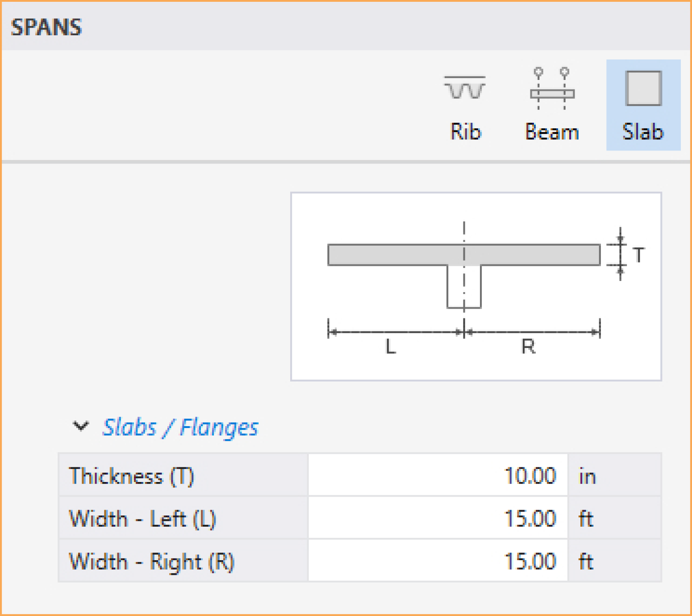The height and width of the screenshot is (616, 692).
Task: Select the Slab span type icon
Action: 643,88
